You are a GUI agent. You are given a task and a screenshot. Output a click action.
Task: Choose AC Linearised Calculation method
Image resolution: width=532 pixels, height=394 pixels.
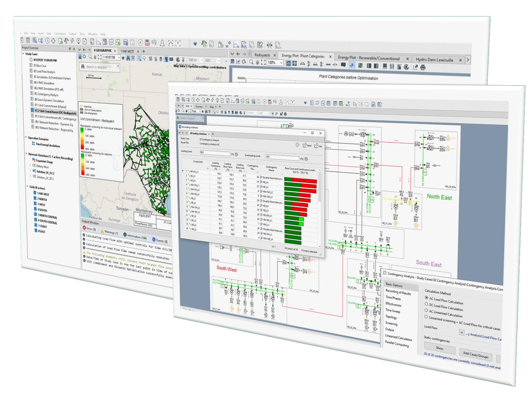[x=426, y=310]
